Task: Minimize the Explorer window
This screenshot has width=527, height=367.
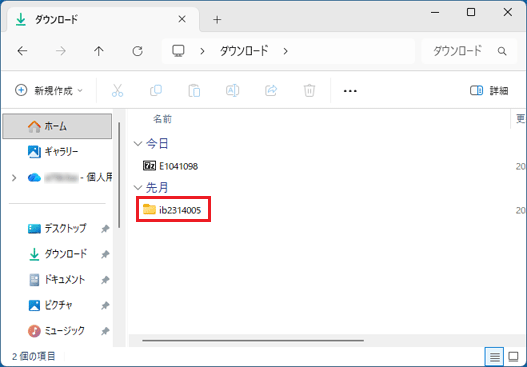Action: point(435,13)
